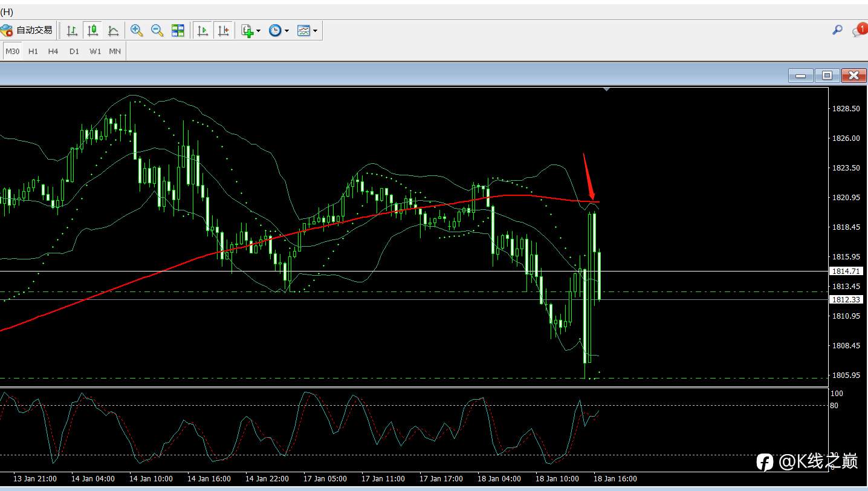This screenshot has height=491, width=868.
Task: Open the periodicity clock menu
Action: 275,30
